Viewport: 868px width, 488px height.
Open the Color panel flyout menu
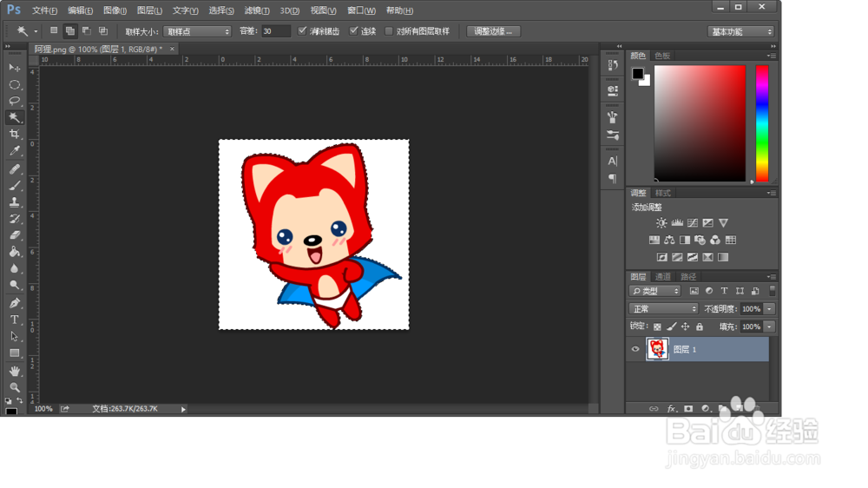(771, 56)
